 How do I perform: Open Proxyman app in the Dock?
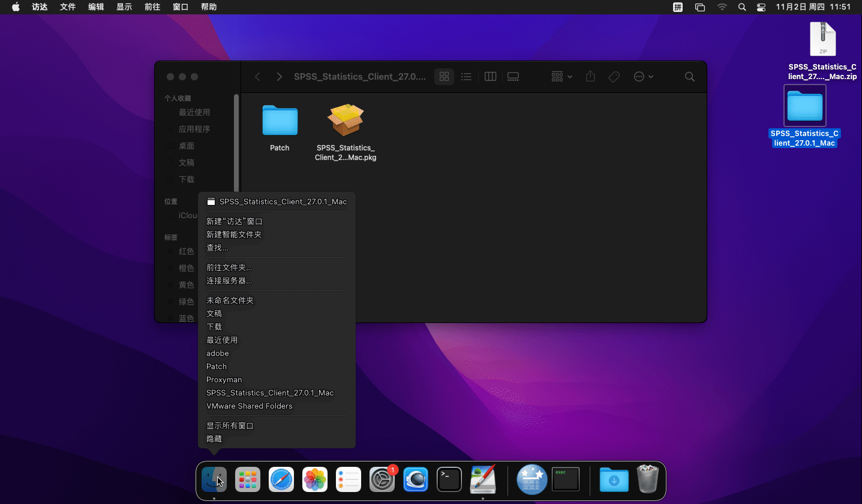click(x=416, y=479)
